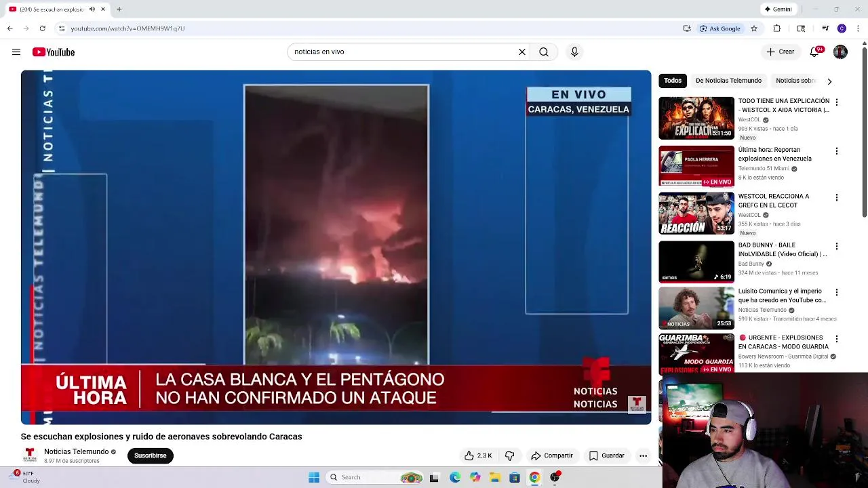Reload the page
The height and width of the screenshot is (488, 868).
point(42,28)
